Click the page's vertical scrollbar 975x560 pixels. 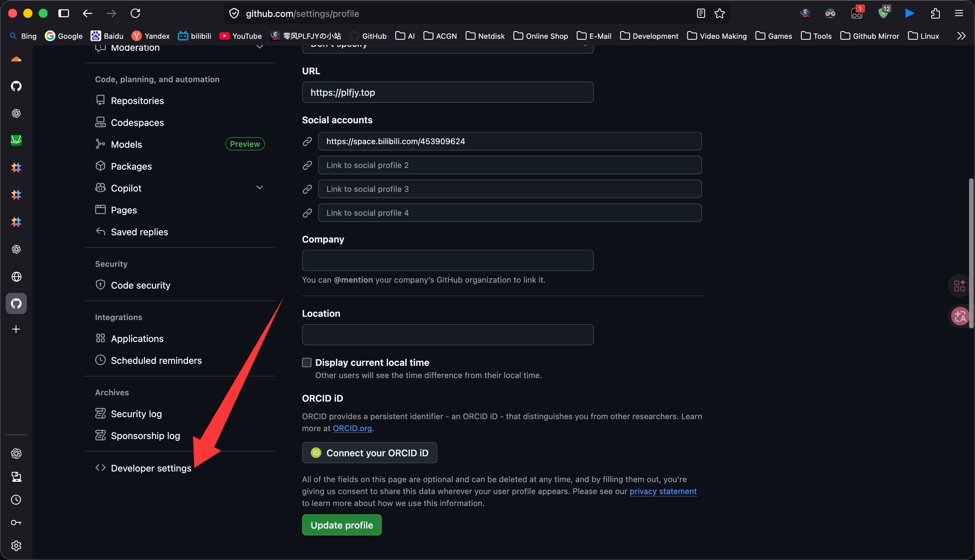[971, 253]
